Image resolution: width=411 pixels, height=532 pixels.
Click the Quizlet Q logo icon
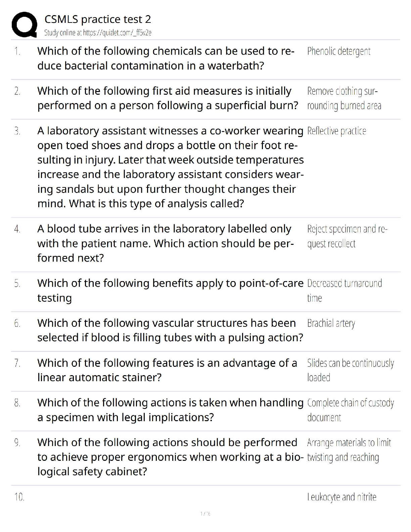pos(24,25)
